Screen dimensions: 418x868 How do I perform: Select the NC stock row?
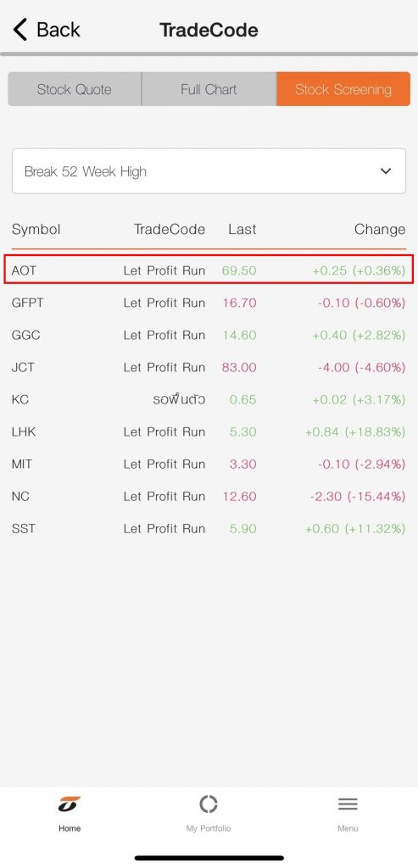click(209, 496)
